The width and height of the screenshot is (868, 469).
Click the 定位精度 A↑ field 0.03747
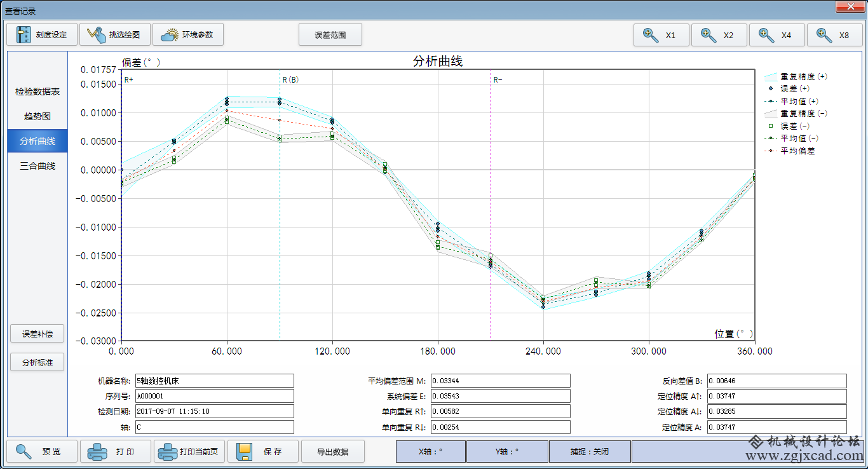(776, 396)
